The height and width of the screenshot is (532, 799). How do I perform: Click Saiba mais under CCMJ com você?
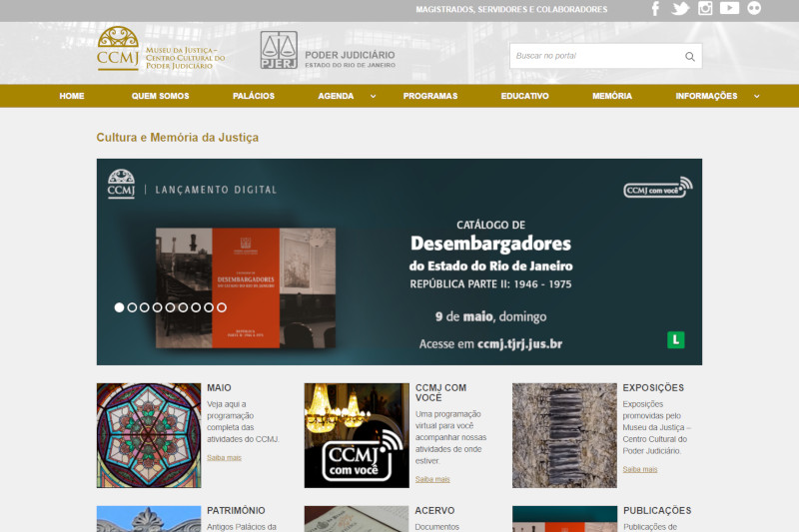432,479
